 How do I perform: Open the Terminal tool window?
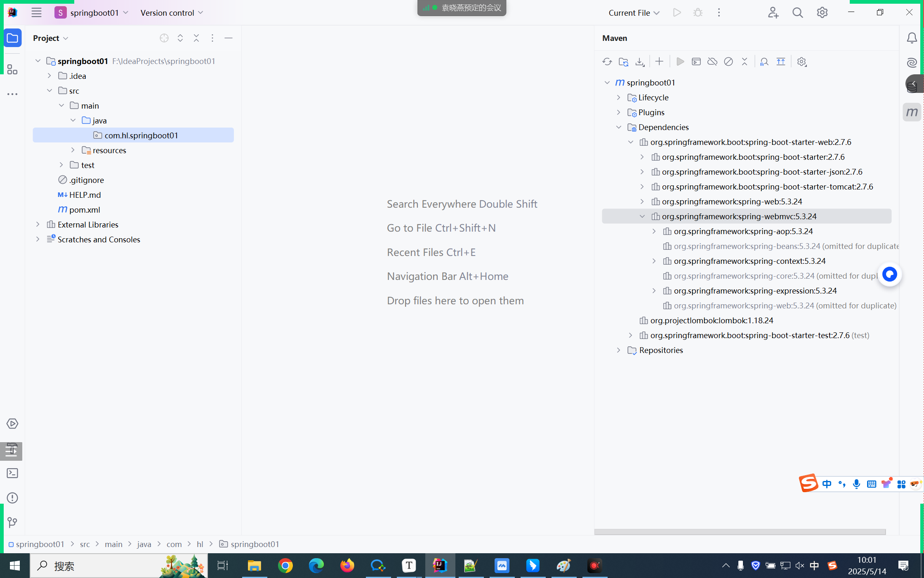(x=12, y=473)
